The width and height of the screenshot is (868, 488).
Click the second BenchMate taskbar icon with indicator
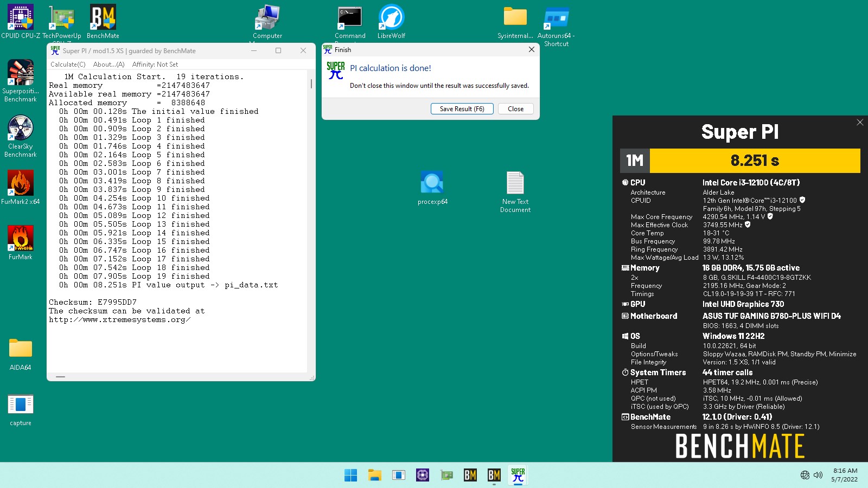(x=494, y=475)
